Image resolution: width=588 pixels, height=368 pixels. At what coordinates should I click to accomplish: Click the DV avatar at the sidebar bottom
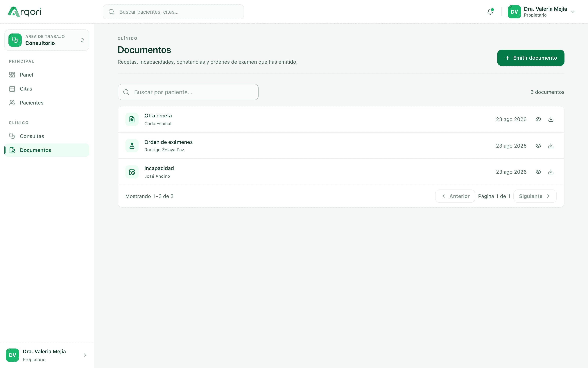coord(12,355)
